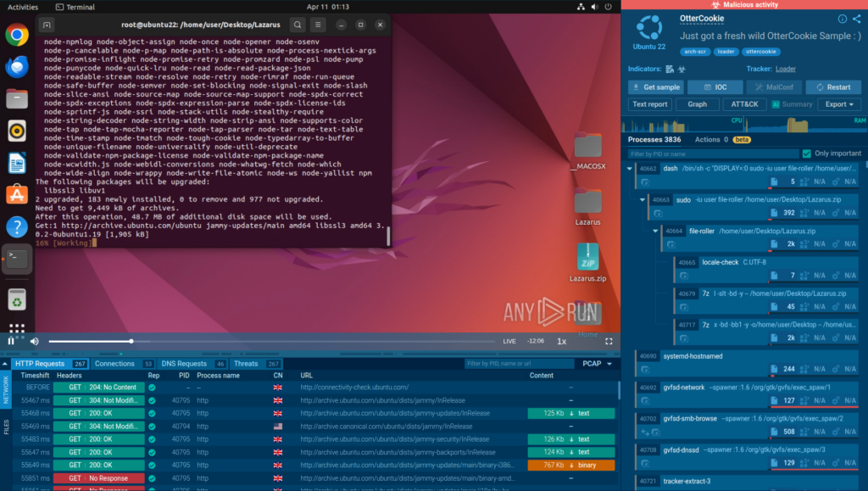Click the terminal search magnifier icon
Image resolution: width=868 pixels, height=491 pixels.
click(298, 25)
